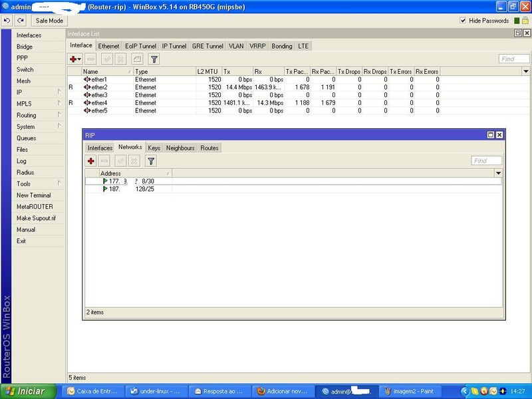Switch to the EoIP Tunnel tab
Image resolution: width=532 pixels, height=399 pixels.
[140, 46]
